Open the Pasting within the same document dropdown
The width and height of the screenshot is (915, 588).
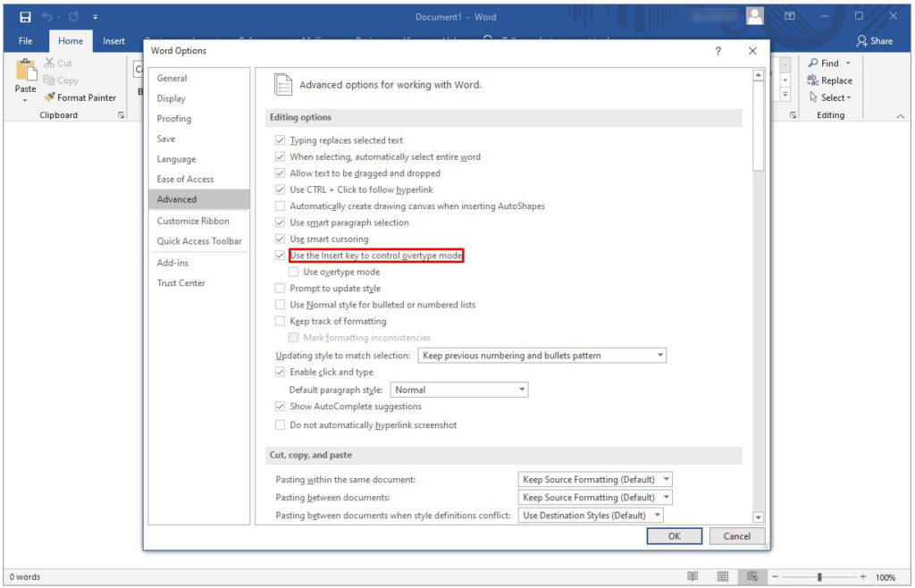[668, 479]
